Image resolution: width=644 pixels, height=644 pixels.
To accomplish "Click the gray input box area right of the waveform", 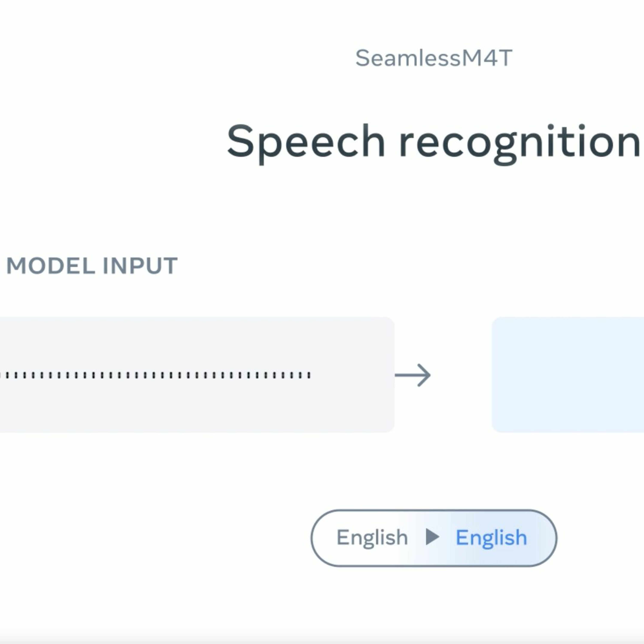I will (x=353, y=375).
